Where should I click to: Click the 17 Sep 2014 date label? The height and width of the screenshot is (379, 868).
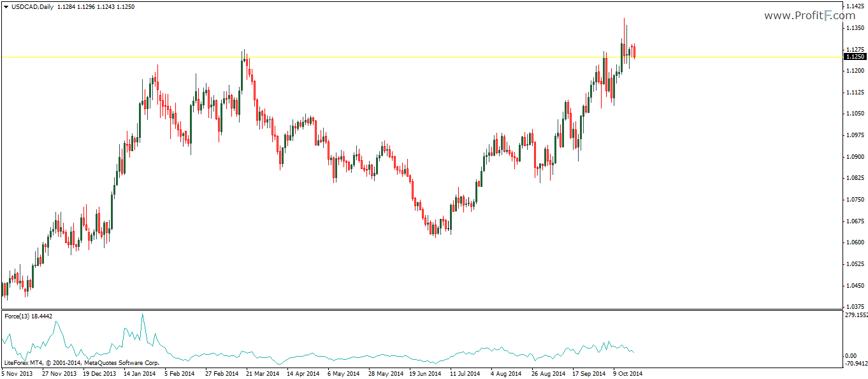(x=588, y=374)
